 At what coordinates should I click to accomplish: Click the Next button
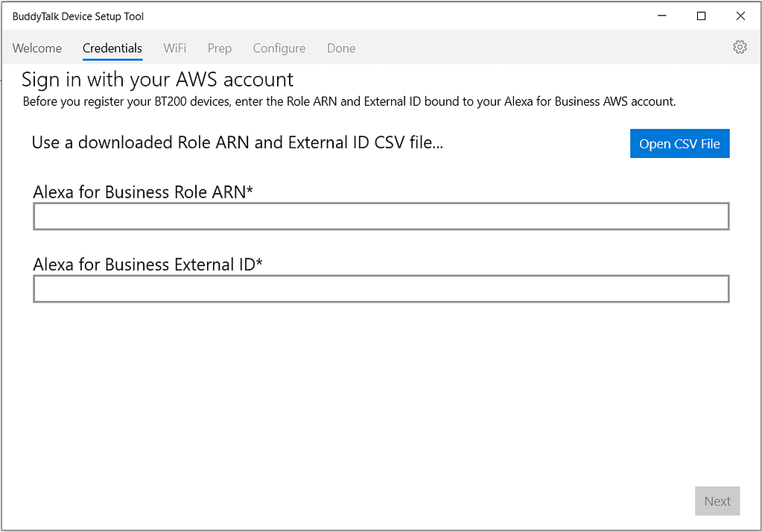click(x=717, y=501)
